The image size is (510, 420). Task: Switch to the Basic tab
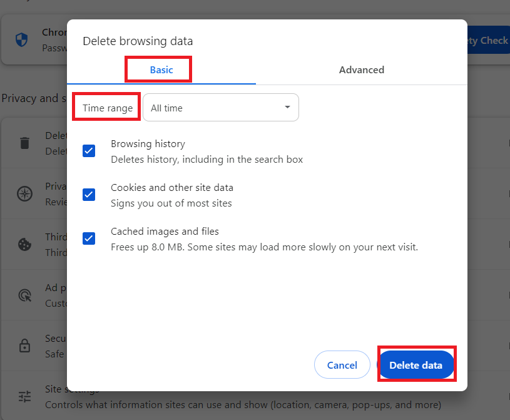(161, 69)
